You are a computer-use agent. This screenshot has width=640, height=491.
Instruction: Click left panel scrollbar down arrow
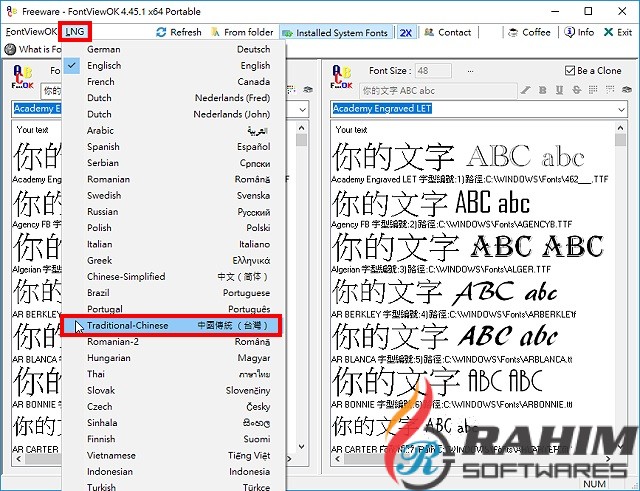point(302,447)
